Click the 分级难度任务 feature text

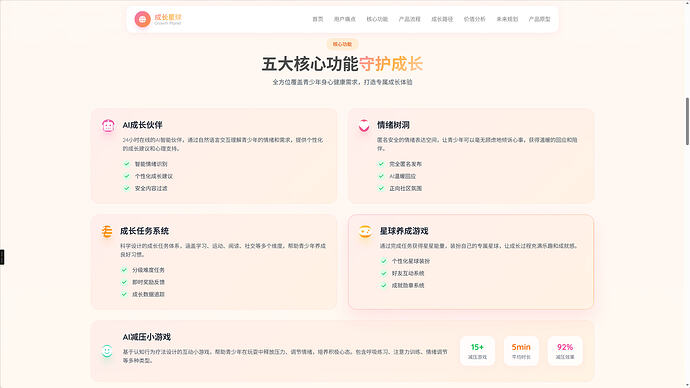tap(148, 270)
